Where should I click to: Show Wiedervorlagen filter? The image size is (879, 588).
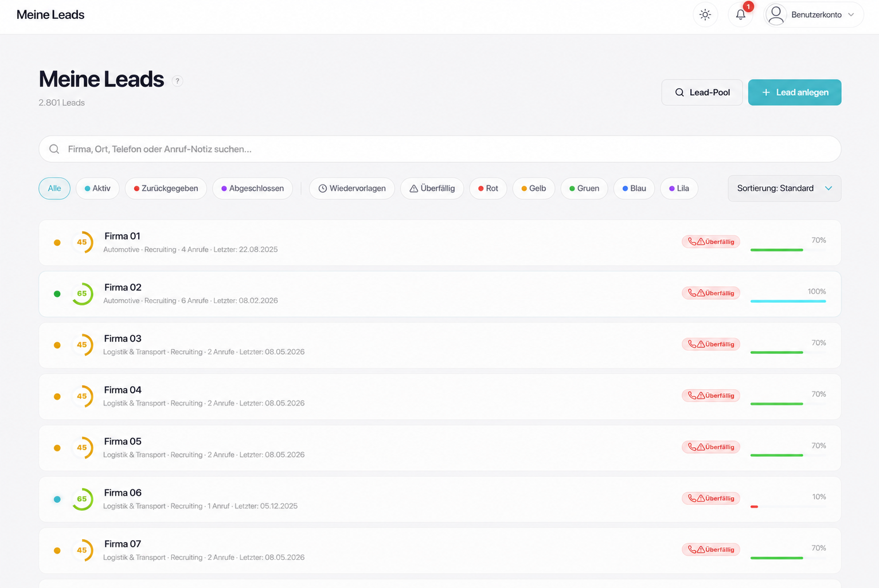point(352,189)
